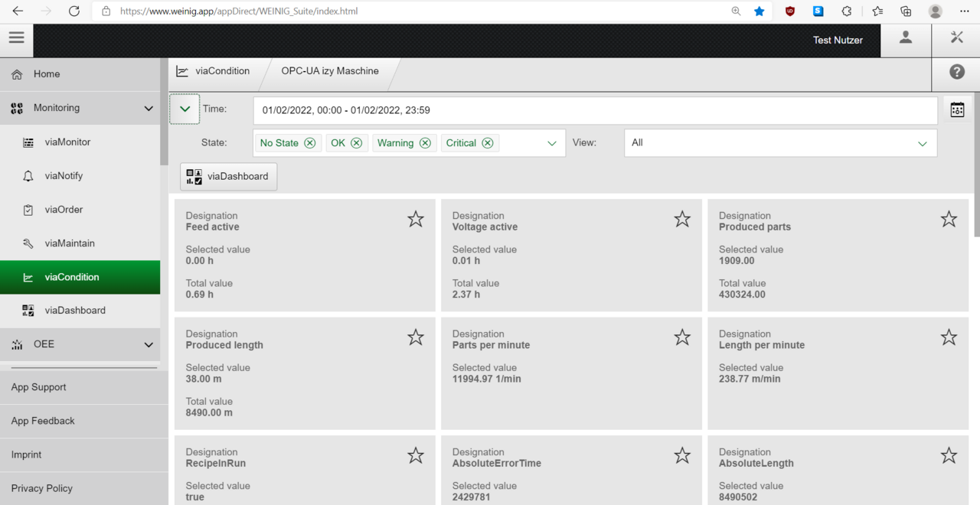Viewport: 980px width, 505px height.
Task: Favorite the Parts per minute card
Action: (x=682, y=337)
